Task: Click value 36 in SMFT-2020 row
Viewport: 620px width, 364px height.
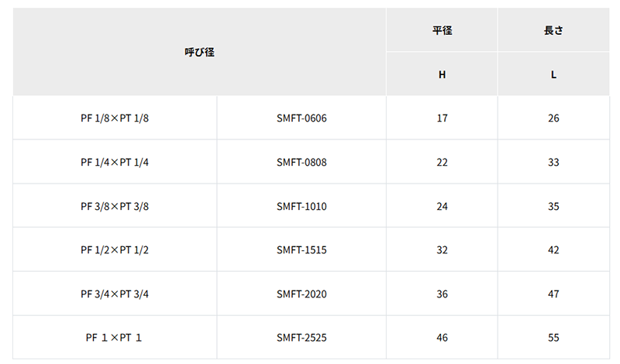Action: [x=442, y=294]
